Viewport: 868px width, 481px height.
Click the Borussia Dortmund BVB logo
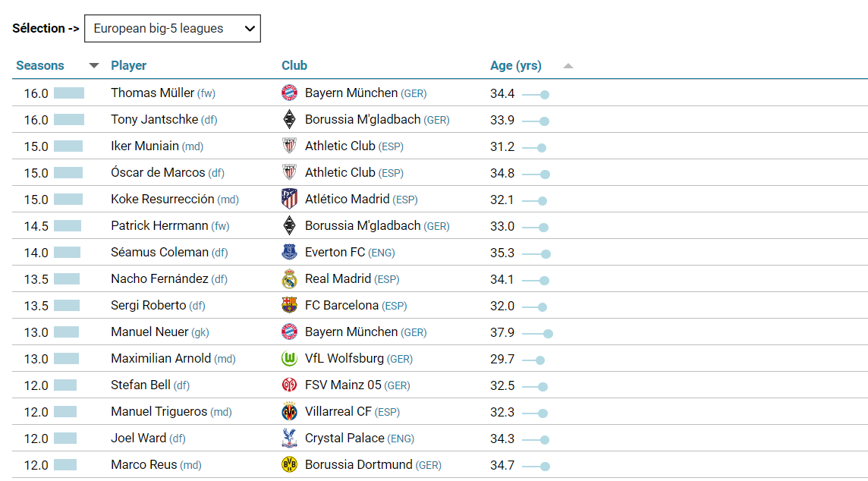point(289,465)
